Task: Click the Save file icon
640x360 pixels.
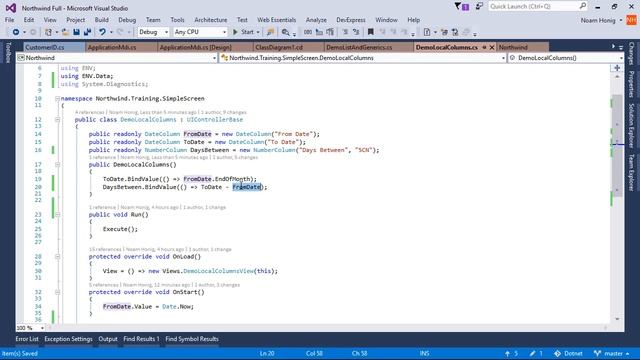Action: point(76,32)
